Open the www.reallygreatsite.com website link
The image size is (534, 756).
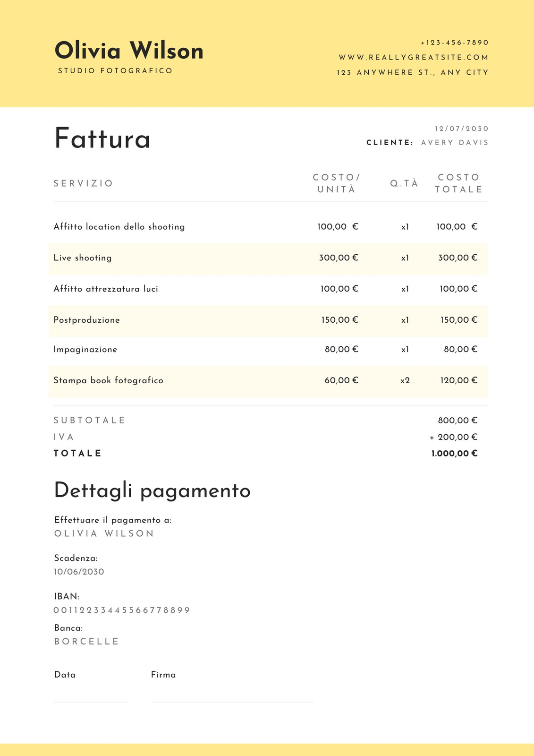414,57
